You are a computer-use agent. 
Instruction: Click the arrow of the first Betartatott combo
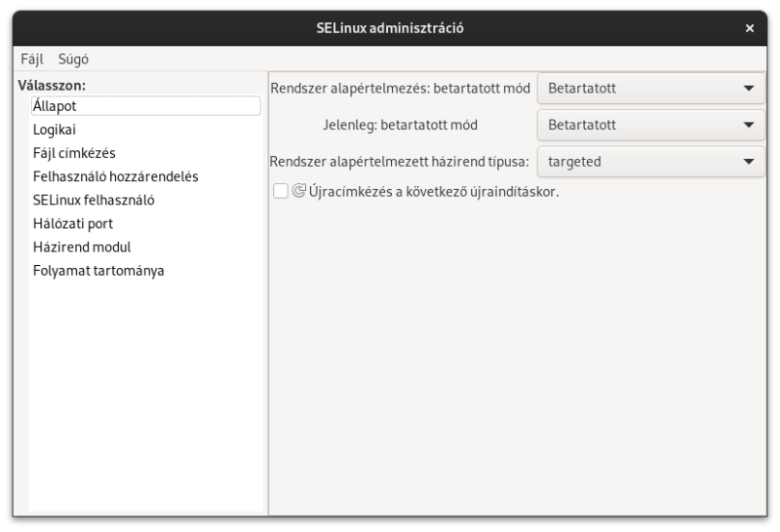[x=749, y=89]
